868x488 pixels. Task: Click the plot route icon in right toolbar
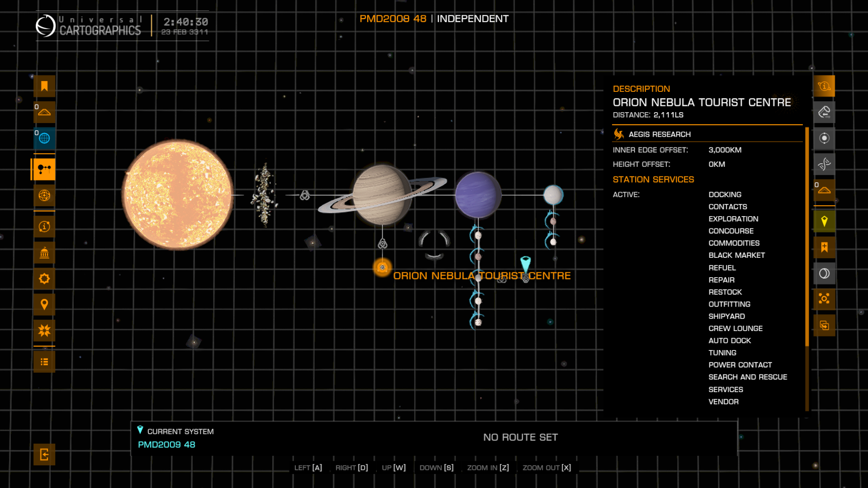point(824,112)
